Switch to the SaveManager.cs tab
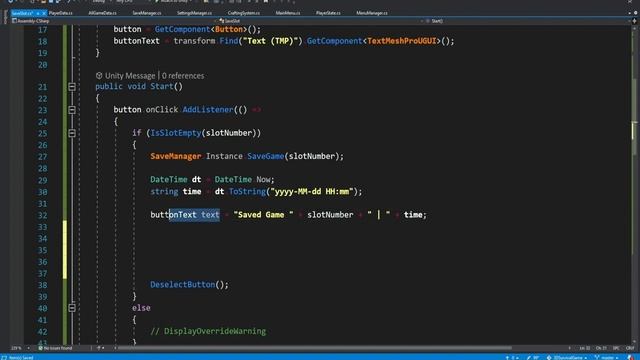 (147, 13)
